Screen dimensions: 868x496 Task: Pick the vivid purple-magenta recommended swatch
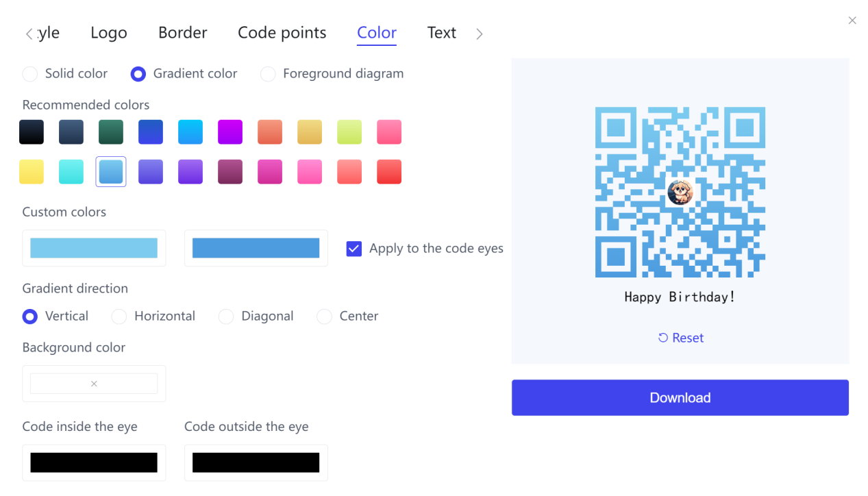point(230,132)
